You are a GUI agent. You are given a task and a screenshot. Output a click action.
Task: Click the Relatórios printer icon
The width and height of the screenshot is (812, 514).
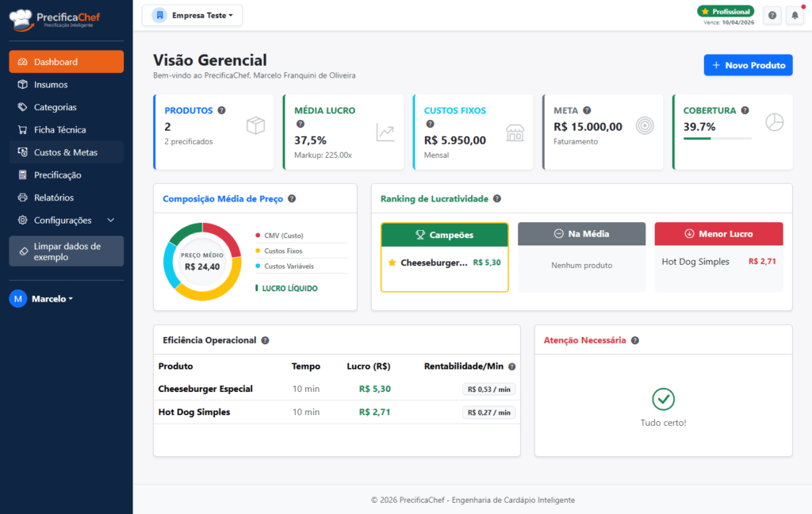pyautogui.click(x=22, y=198)
